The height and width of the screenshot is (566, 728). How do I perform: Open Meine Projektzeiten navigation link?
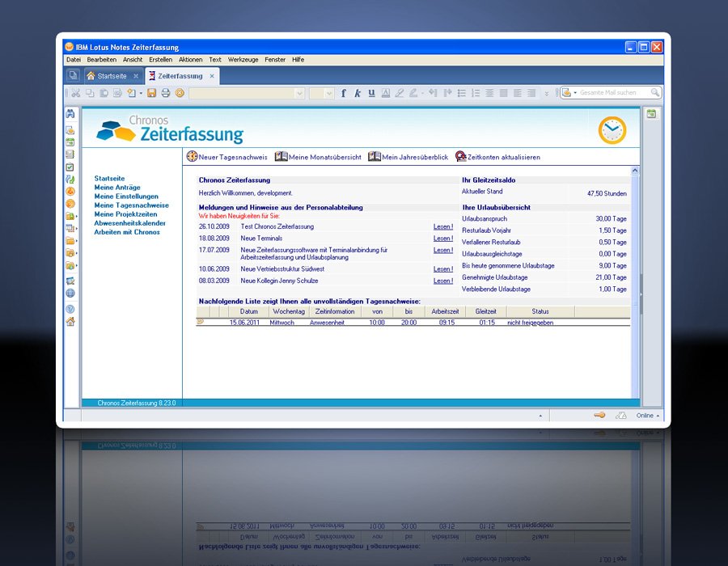coord(125,214)
